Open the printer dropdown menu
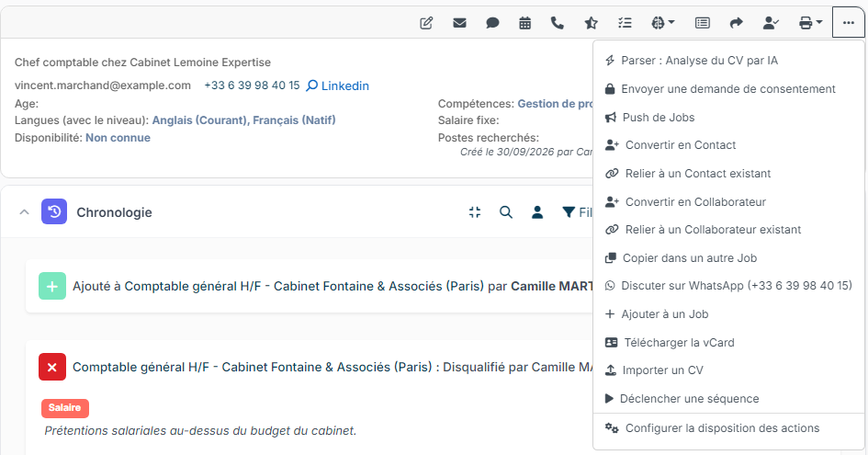This screenshot has width=868, height=455. click(x=810, y=23)
